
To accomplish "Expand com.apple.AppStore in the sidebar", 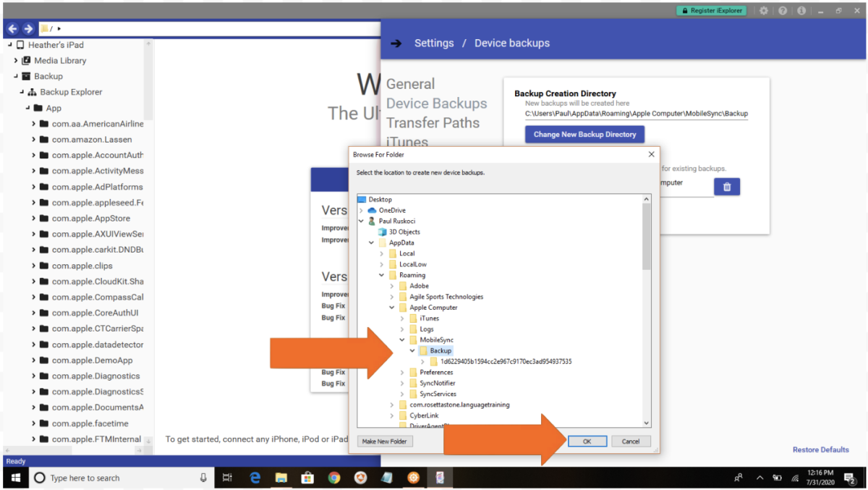I will point(34,219).
